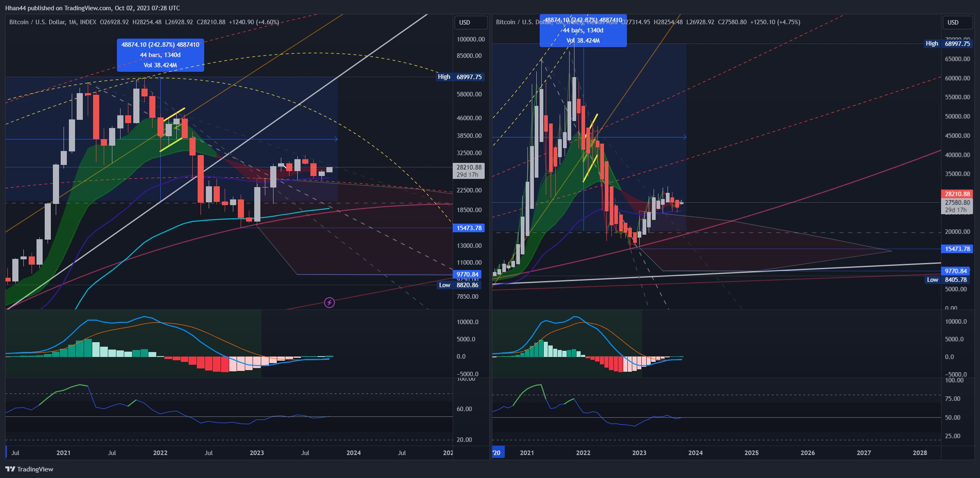Click the Low 8405.78 label on right axis
This screenshot has height=478, width=980.
(947, 280)
